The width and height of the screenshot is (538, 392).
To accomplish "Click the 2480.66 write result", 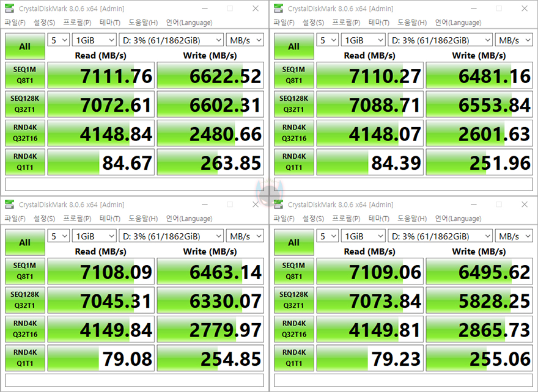I will tap(210, 133).
